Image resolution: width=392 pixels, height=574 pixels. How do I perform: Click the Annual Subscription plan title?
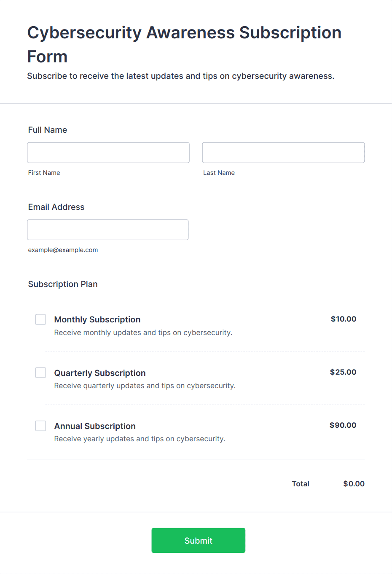pyautogui.click(x=95, y=426)
